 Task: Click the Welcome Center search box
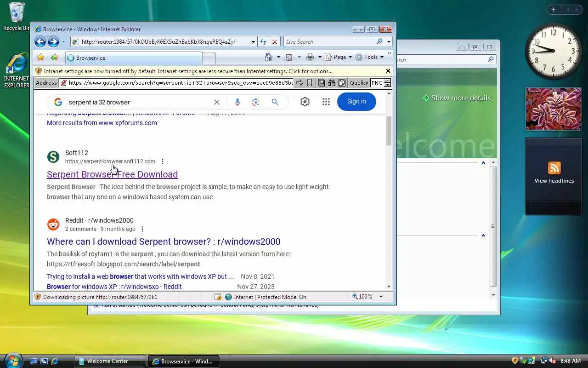tap(444, 59)
